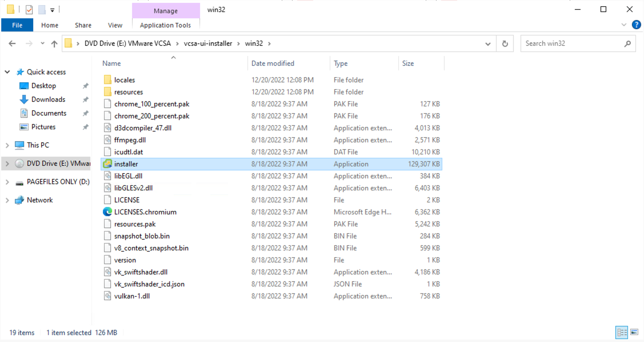The height and width of the screenshot is (342, 644).
Task: Switch to Large icons view layout
Action: point(634,332)
